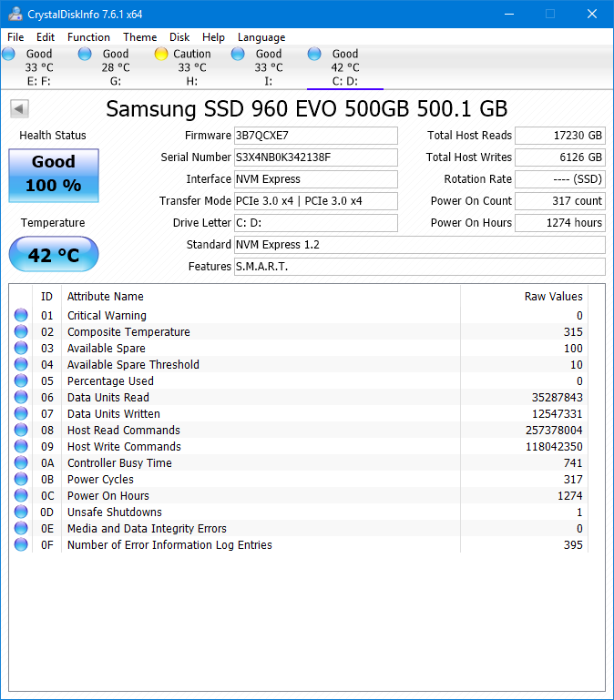Select the I: disk tab
This screenshot has width=614, height=700.
click(268, 67)
